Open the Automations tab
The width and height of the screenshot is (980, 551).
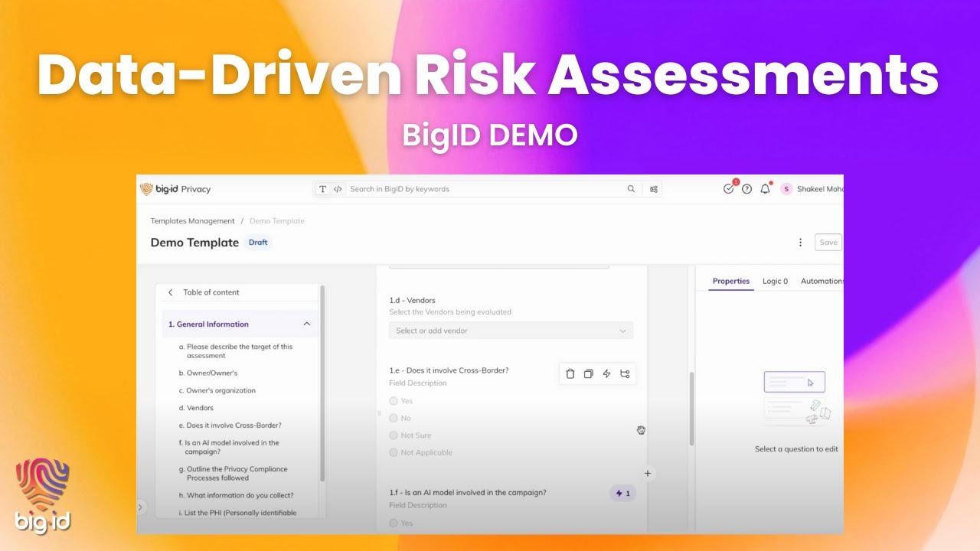(822, 281)
